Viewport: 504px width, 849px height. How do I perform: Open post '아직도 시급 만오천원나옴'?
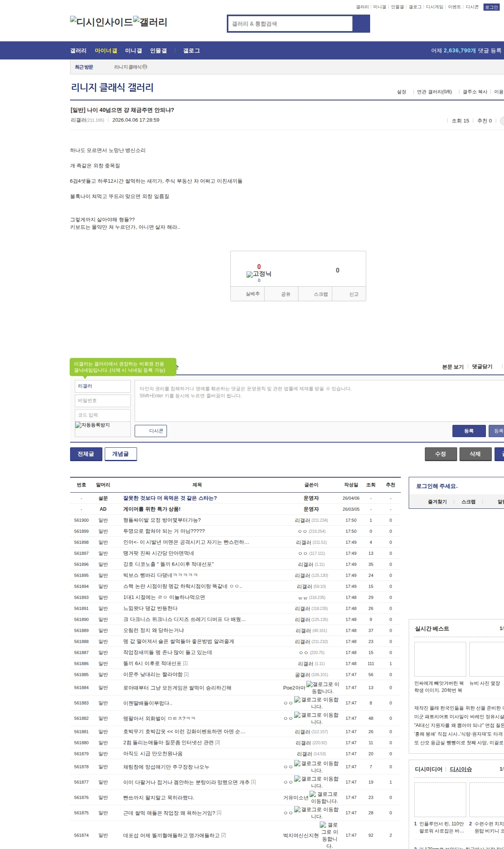click(x=153, y=754)
